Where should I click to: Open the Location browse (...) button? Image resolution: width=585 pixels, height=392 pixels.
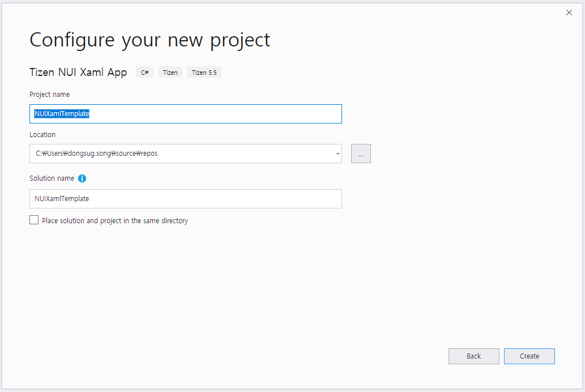[x=361, y=154]
